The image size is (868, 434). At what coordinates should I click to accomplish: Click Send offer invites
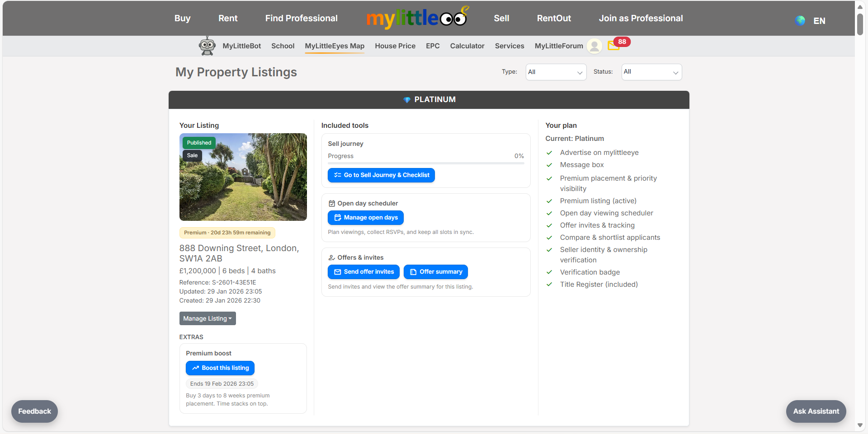point(363,271)
